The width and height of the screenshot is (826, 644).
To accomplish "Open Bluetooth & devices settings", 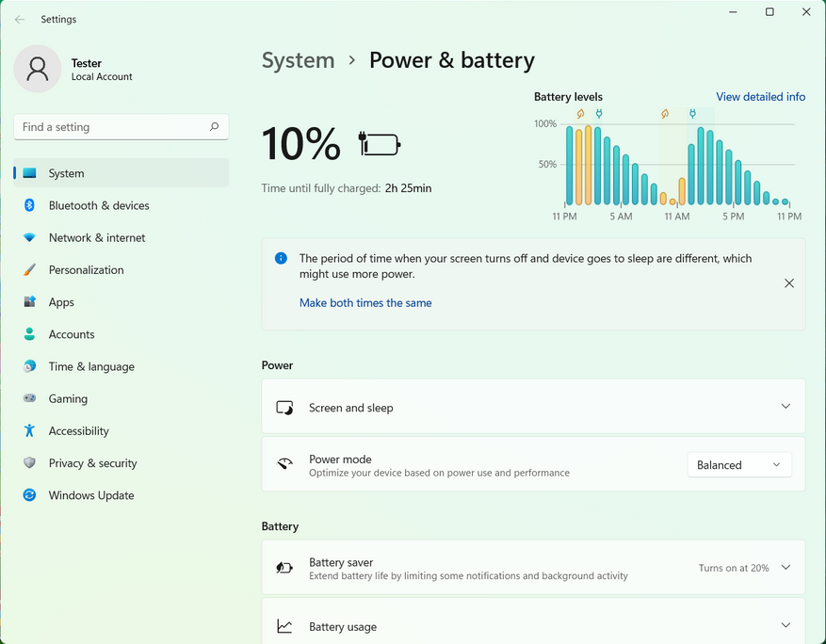I will [x=99, y=205].
